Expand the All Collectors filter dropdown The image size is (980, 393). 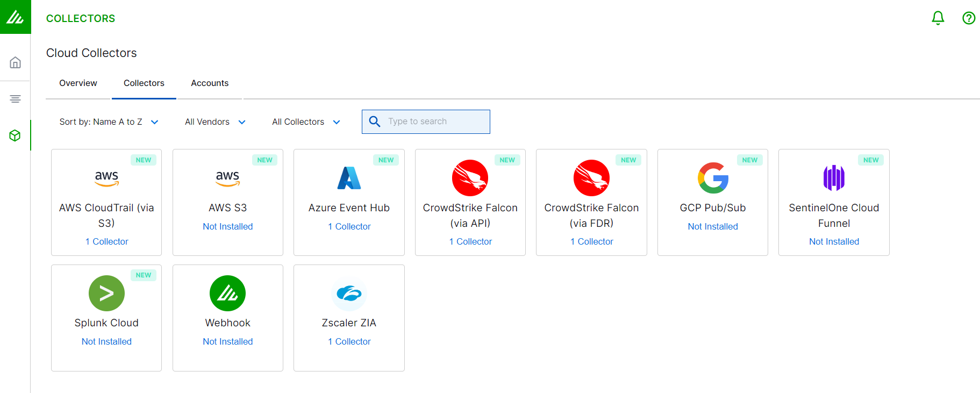click(306, 122)
